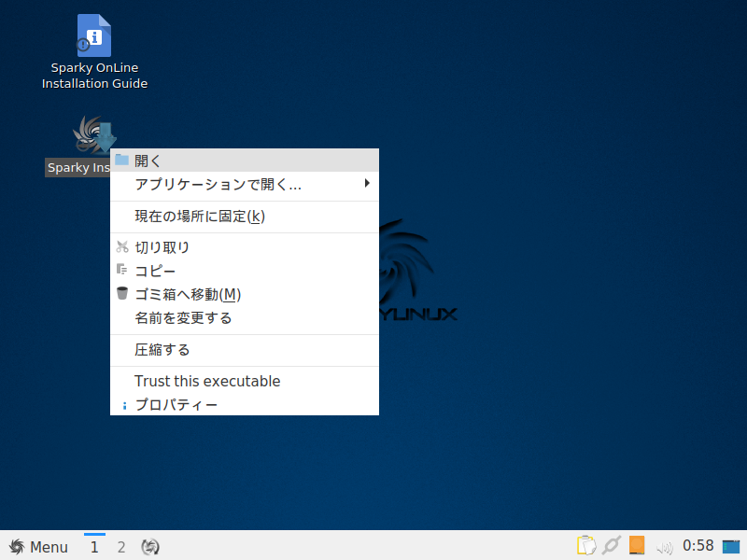Click the 0:58 clock on the panel
Image resolution: width=747 pixels, height=560 pixels.
coord(698,546)
